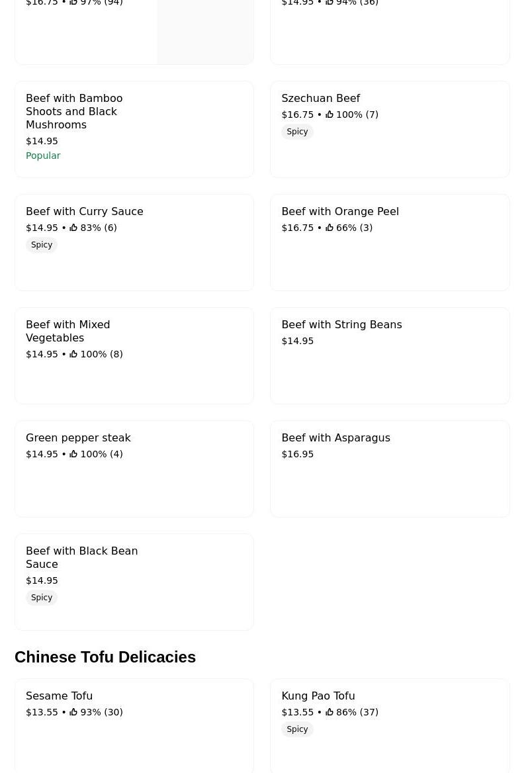Click thumbs-up icon on Kung Pao Tofu
Viewport: 532px width, 773px height.
click(330, 712)
